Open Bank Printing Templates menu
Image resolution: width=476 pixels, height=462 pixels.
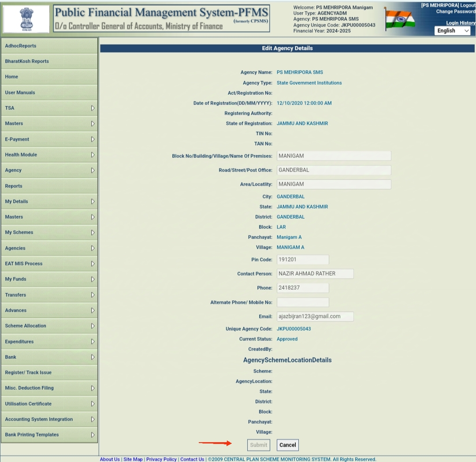49,435
